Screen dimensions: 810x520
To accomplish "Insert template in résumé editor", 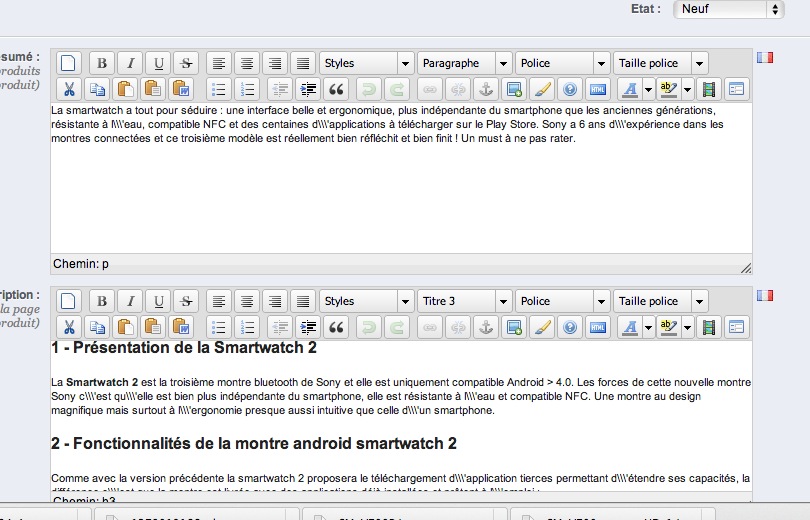I will (x=737, y=89).
